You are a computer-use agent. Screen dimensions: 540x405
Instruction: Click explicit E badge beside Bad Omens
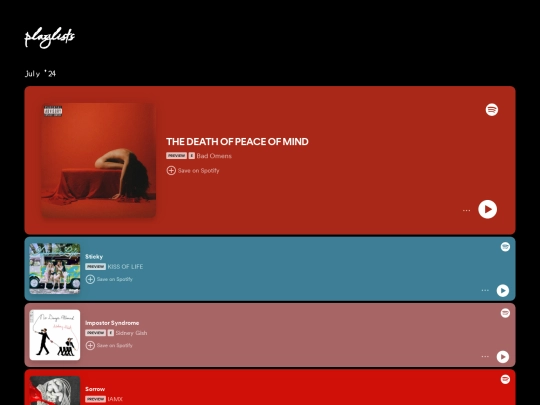tap(191, 156)
